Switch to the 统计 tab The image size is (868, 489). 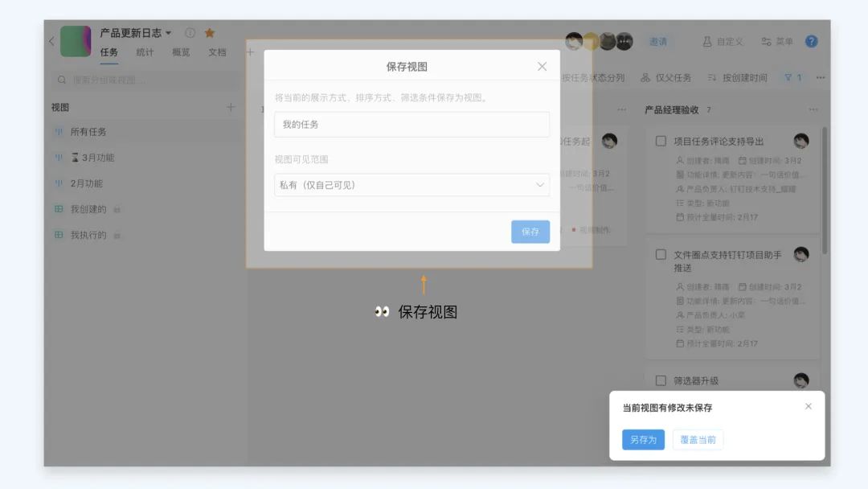tap(145, 52)
